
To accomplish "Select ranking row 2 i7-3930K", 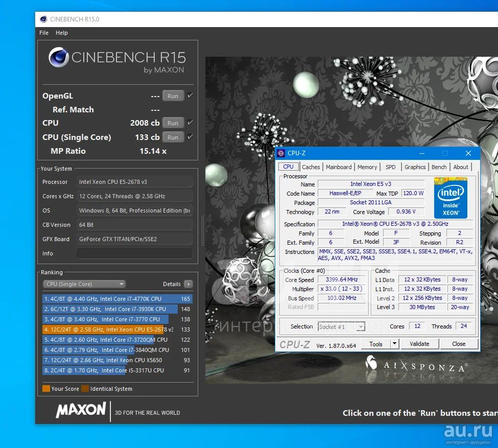I will 117,309.
